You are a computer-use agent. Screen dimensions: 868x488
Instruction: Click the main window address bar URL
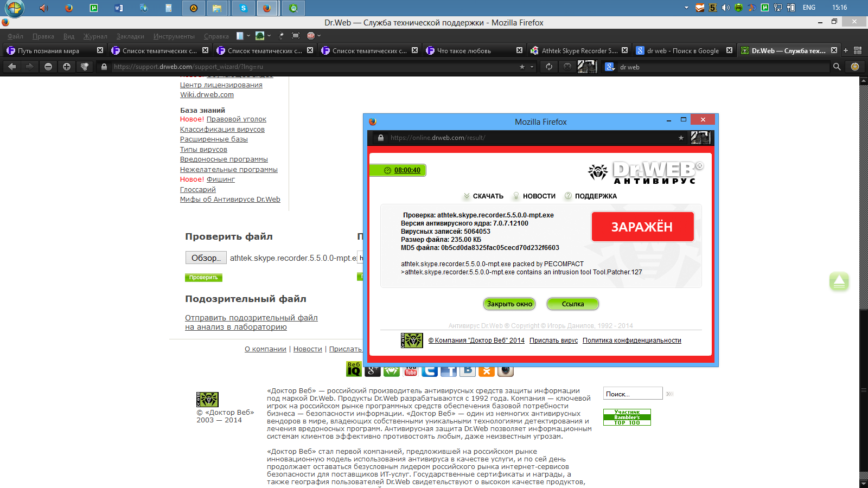[x=188, y=67]
